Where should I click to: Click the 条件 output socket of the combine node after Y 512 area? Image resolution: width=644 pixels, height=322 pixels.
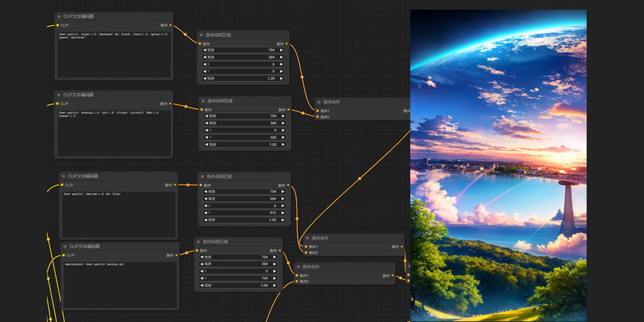click(x=402, y=247)
